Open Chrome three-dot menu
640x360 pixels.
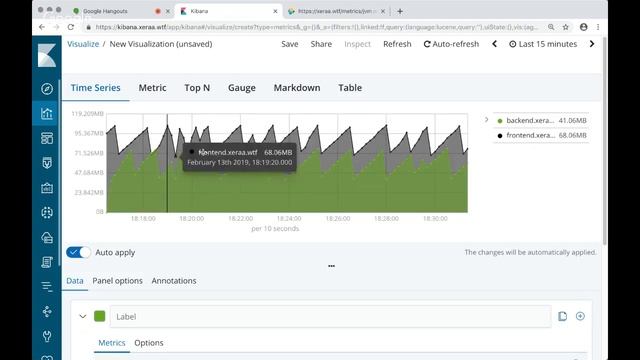tap(598, 27)
